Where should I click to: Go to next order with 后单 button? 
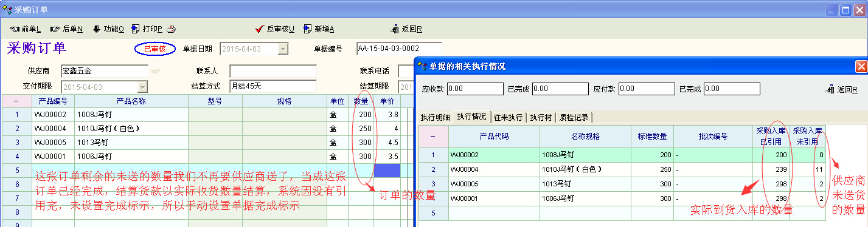(x=67, y=29)
